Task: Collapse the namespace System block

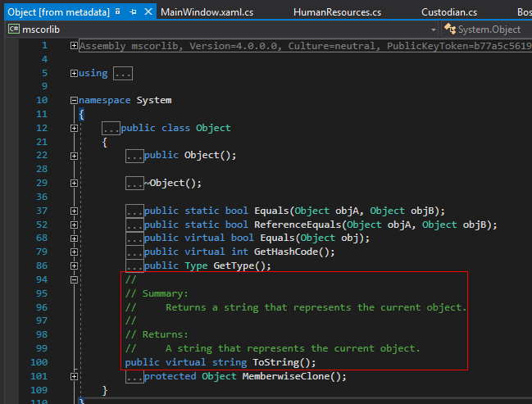Action: (x=75, y=101)
